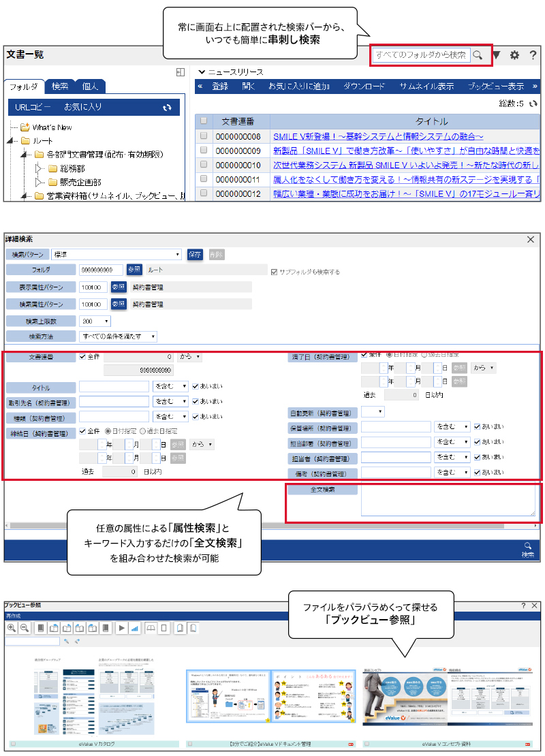Open the 検索上限数 dropdown showing 200
The height and width of the screenshot is (756, 545).
point(95,321)
